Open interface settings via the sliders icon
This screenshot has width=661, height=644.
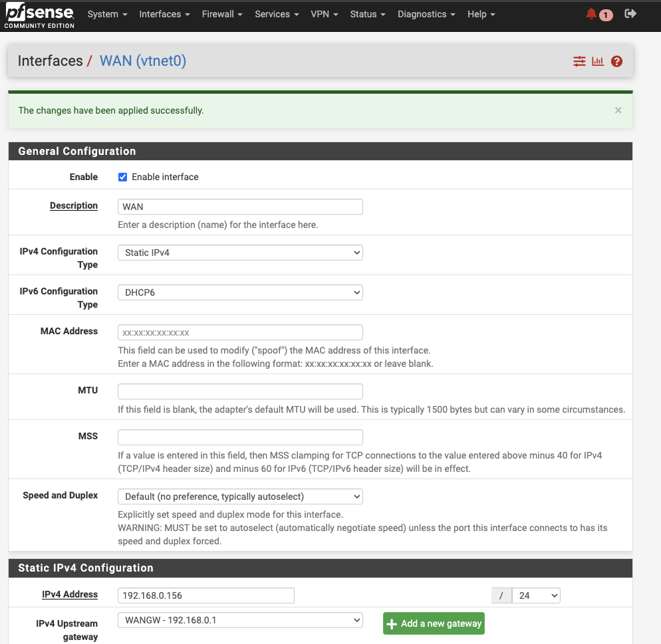pos(579,60)
